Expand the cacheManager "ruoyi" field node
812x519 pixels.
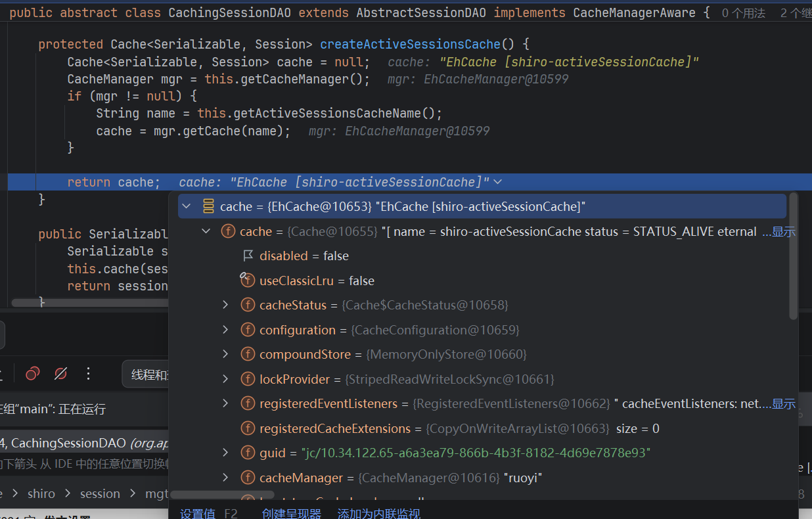[225, 478]
